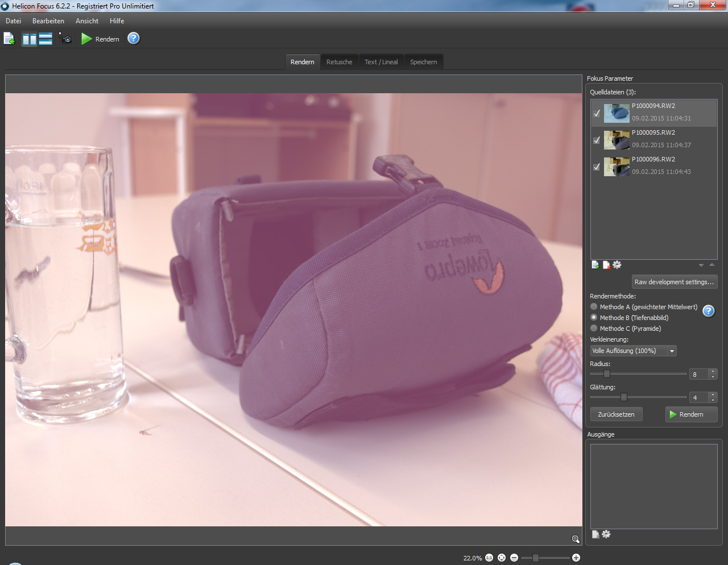The image size is (728, 565).
Task: Open the Ansicht menu
Action: click(x=87, y=21)
